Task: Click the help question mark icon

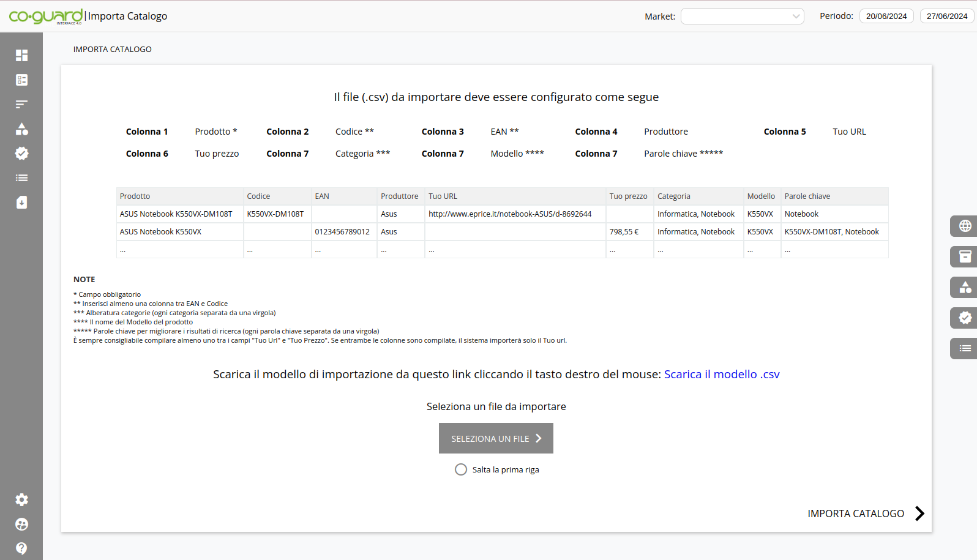Action: tap(21, 548)
